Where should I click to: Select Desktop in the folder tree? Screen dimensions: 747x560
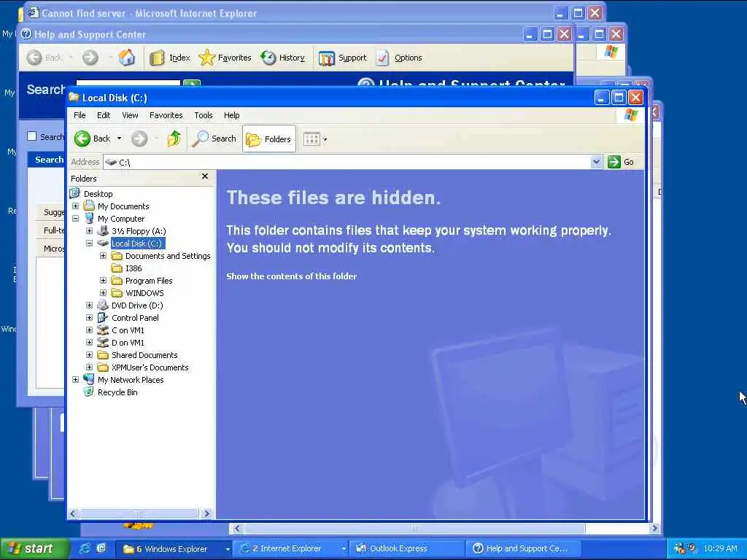point(98,194)
